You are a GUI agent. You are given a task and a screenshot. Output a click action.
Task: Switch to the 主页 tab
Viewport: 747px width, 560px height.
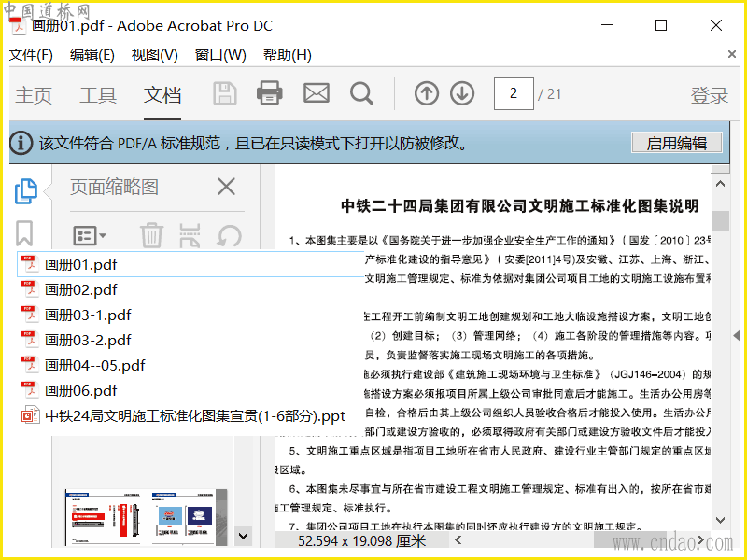click(x=34, y=95)
